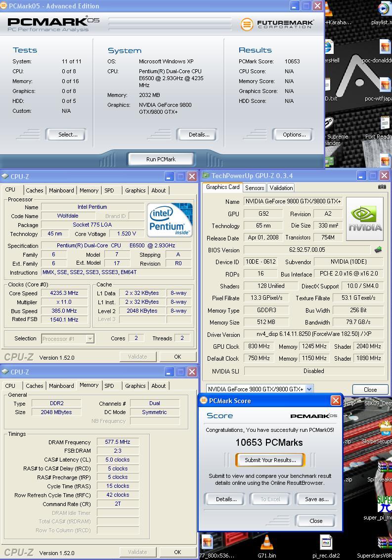Open the GPU selection dropdown in GPU-Z
Viewport: 392px width, 560px height.
click(309, 389)
